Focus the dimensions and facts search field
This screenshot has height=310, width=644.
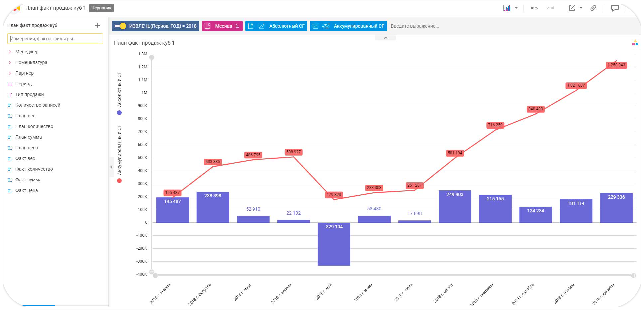click(x=55, y=39)
